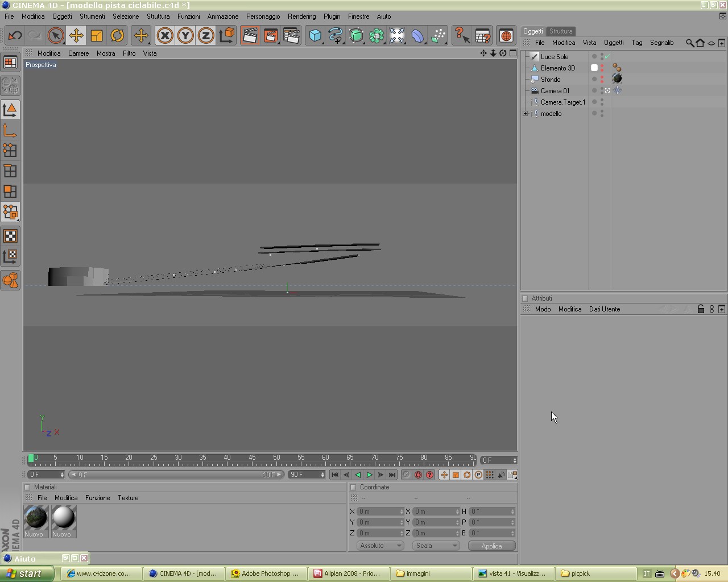Switch to the Struttura tab
The image size is (728, 582).
pyautogui.click(x=561, y=31)
